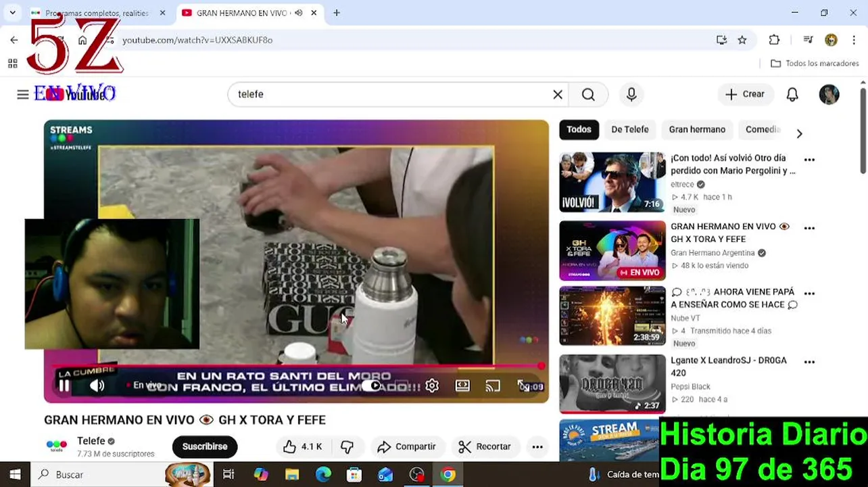Open Gran Hermano Argentina channel link
The image size is (868, 487).
click(x=713, y=253)
